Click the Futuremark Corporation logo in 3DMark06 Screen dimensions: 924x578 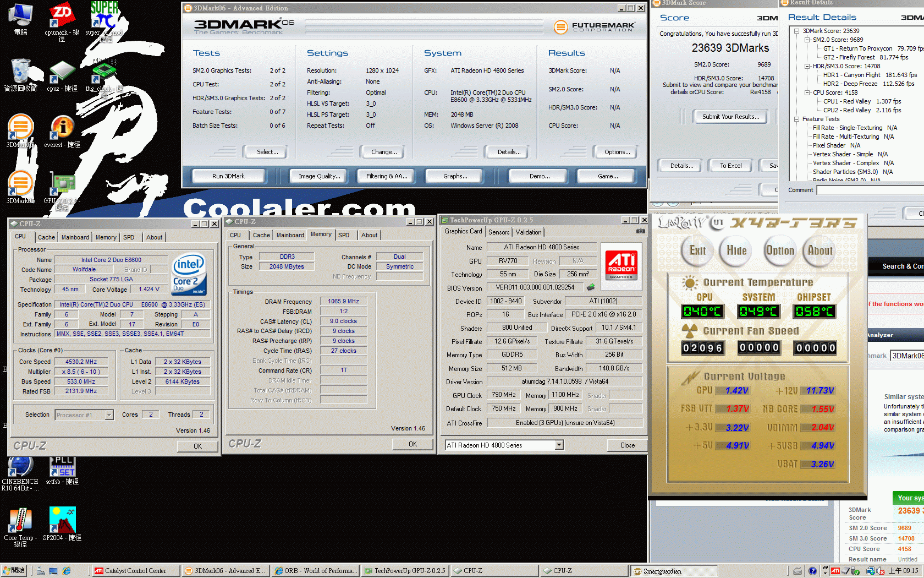coord(594,26)
